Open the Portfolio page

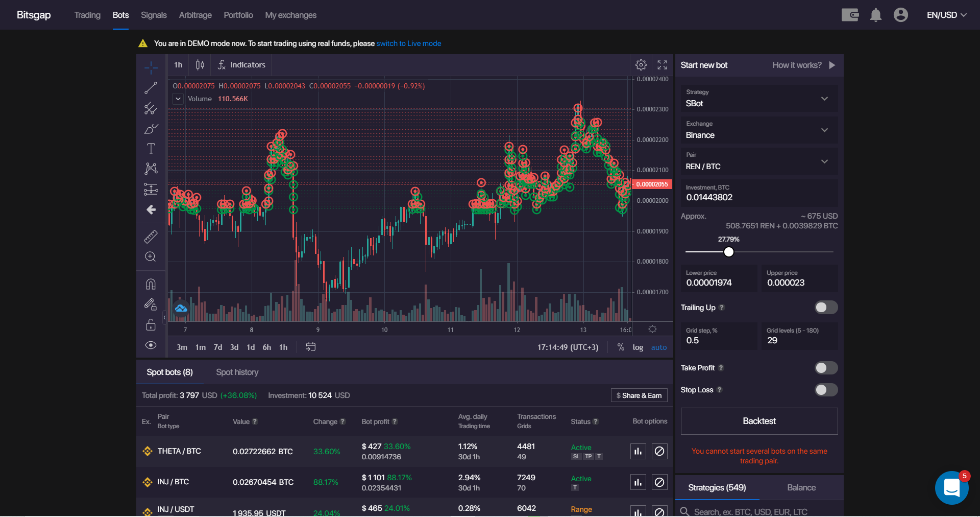(238, 15)
